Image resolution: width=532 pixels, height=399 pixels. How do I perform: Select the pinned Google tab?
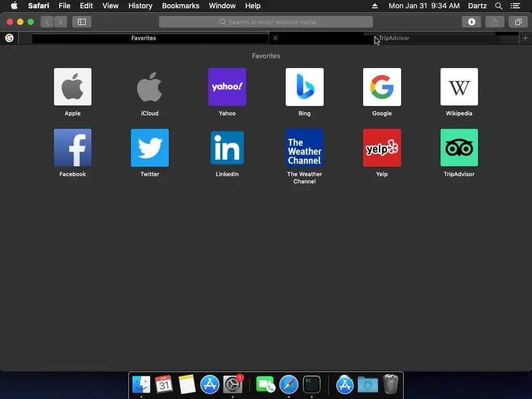pyautogui.click(x=9, y=38)
